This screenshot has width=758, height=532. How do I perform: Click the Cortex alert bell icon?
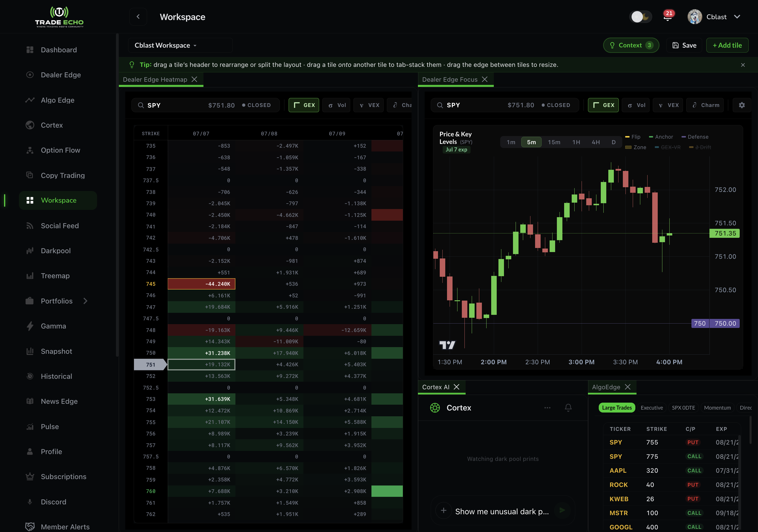pos(568,408)
